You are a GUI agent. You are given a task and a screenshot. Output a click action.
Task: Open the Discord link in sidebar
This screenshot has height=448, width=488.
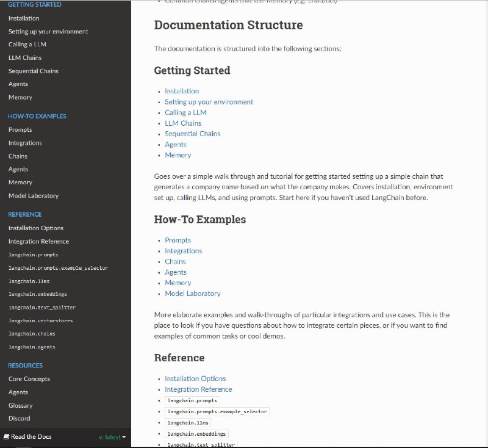(x=19, y=419)
